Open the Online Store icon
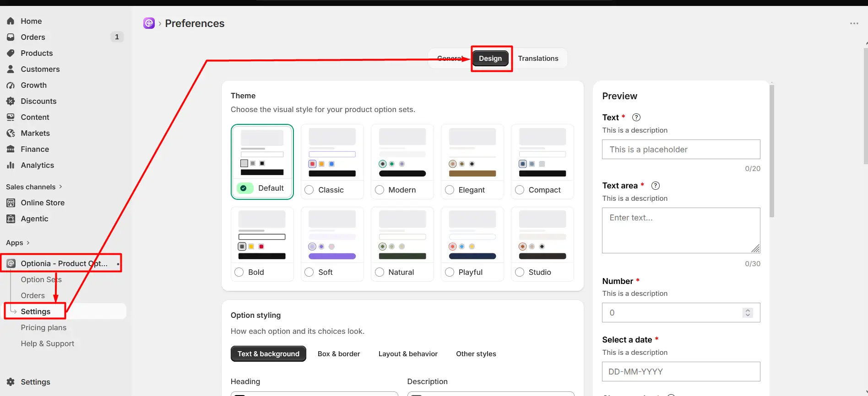Viewport: 868px width, 396px height. pos(11,203)
